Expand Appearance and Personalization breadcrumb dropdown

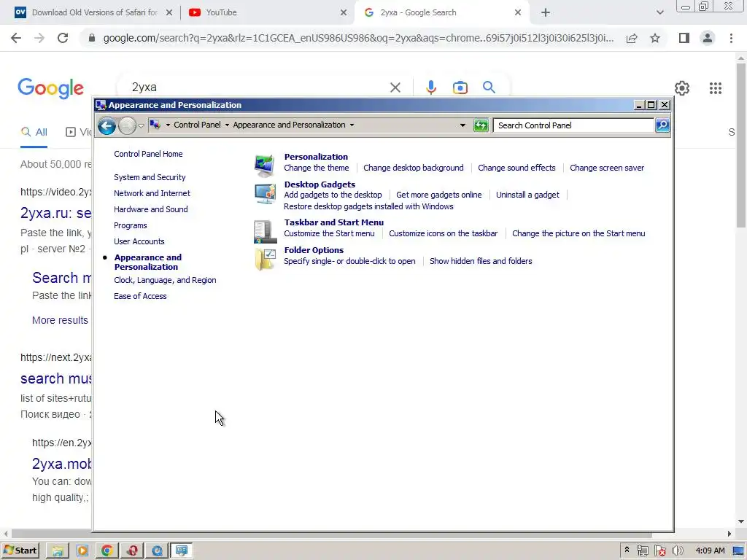pos(352,125)
